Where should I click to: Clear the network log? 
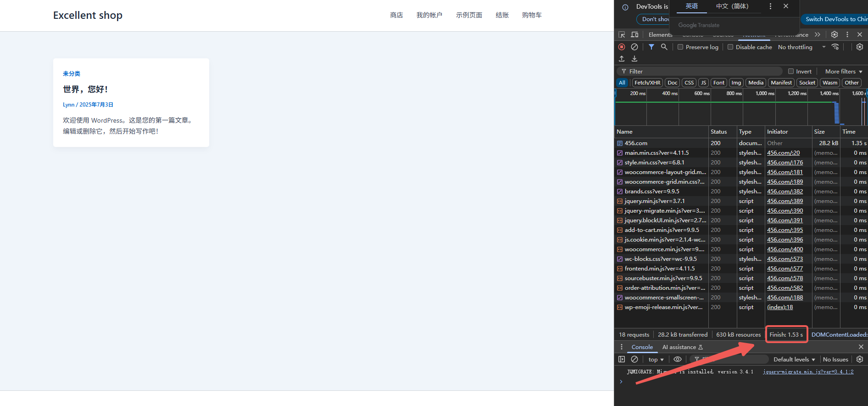coord(634,47)
